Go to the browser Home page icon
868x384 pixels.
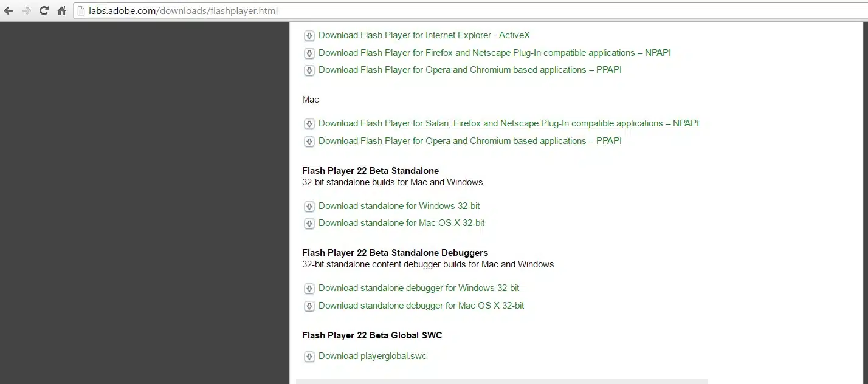61,11
